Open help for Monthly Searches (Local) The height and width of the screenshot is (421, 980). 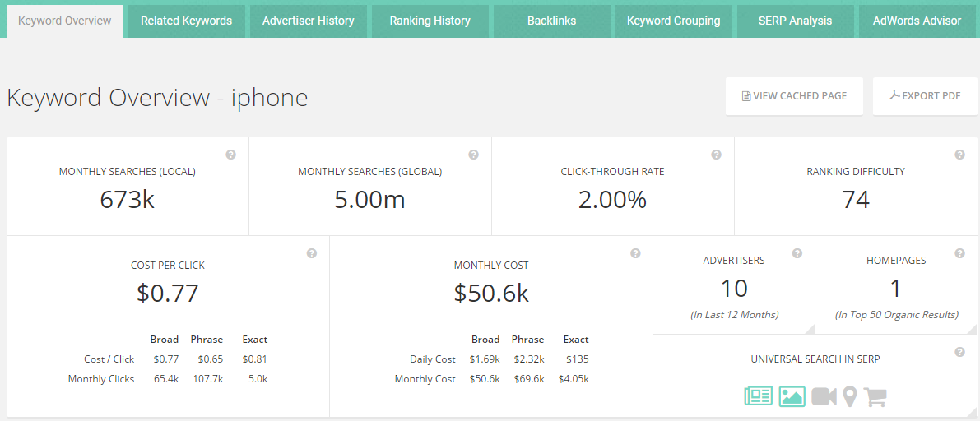(230, 155)
